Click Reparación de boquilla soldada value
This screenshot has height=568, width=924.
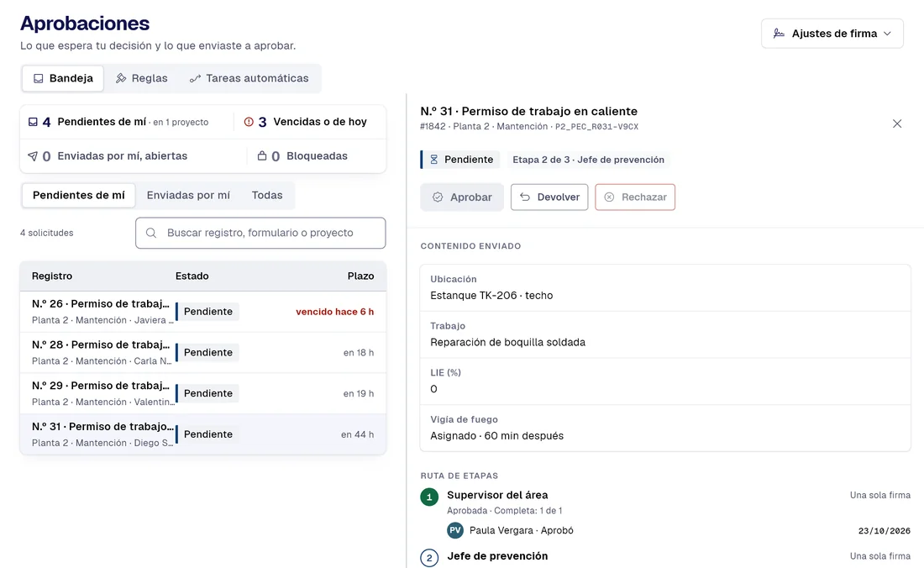pos(508,342)
